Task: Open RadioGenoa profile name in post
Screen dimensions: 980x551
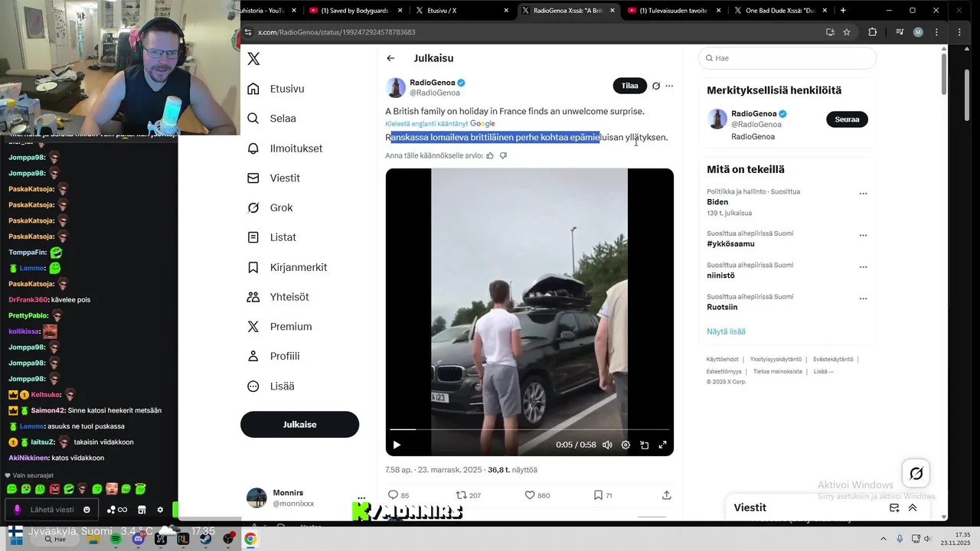Action: pyautogui.click(x=433, y=83)
